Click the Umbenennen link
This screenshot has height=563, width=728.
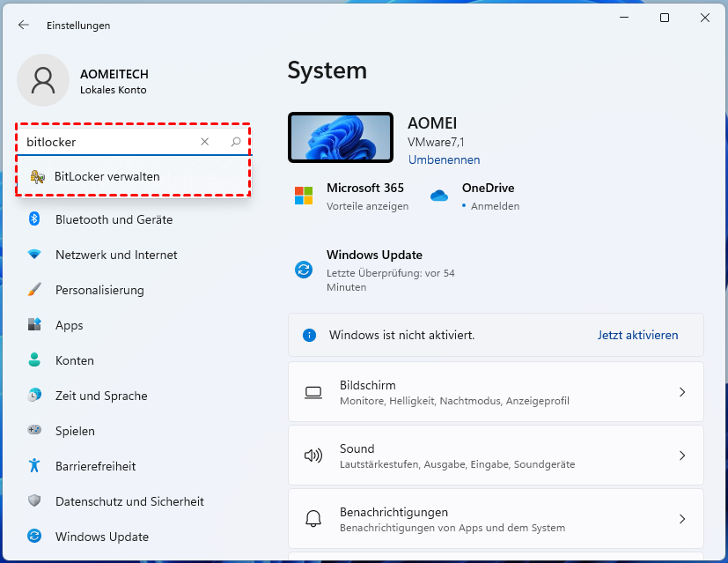point(444,159)
